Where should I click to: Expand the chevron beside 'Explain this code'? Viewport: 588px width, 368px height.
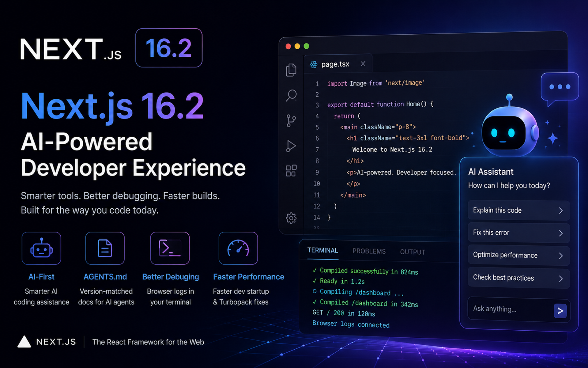(561, 211)
